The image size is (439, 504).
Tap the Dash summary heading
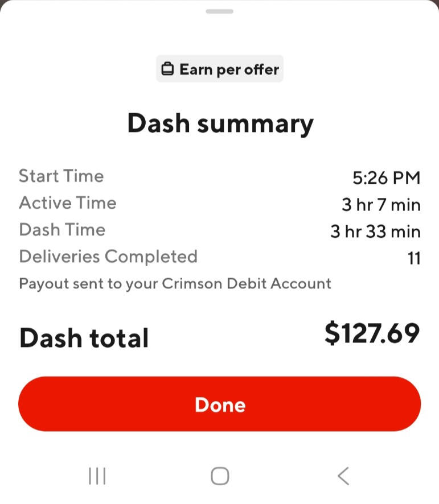[x=220, y=124]
